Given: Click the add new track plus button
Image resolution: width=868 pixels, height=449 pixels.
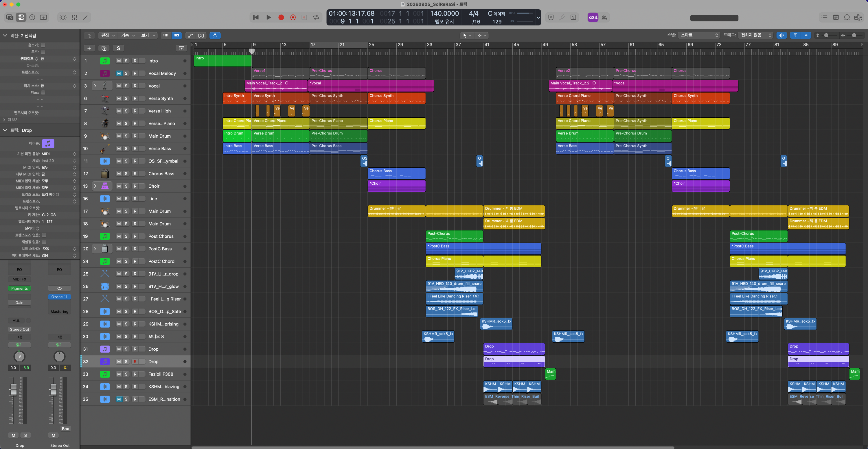Looking at the screenshot, I should 89,49.
